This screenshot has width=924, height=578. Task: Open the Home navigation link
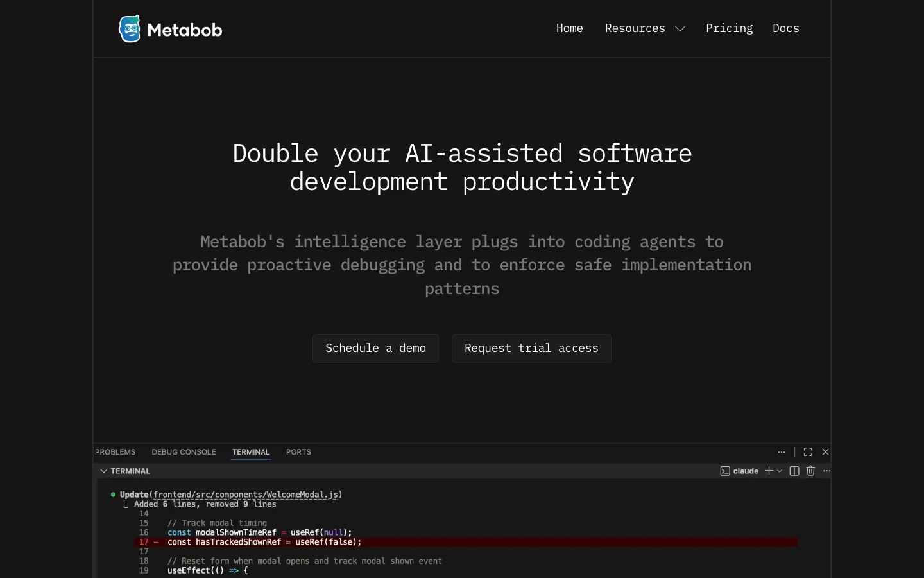click(x=570, y=28)
